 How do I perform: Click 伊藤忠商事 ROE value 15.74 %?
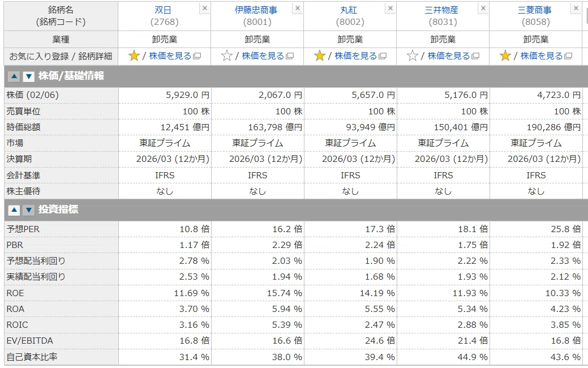coord(284,293)
